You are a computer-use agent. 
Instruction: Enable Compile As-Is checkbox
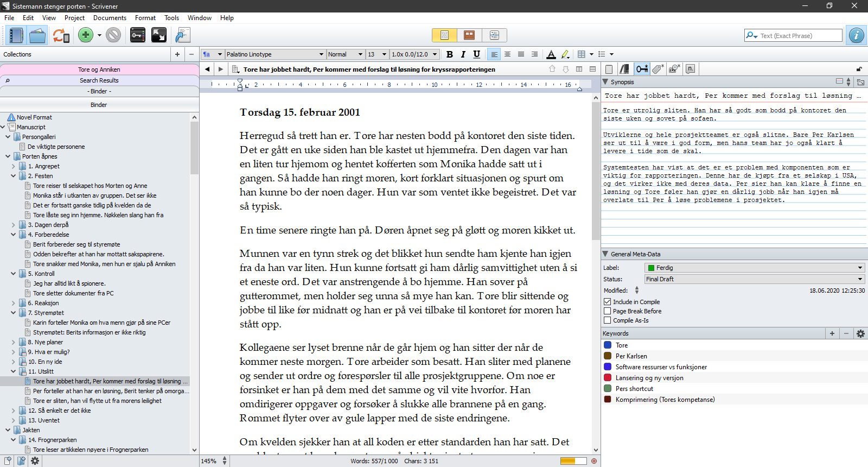pyautogui.click(x=607, y=320)
